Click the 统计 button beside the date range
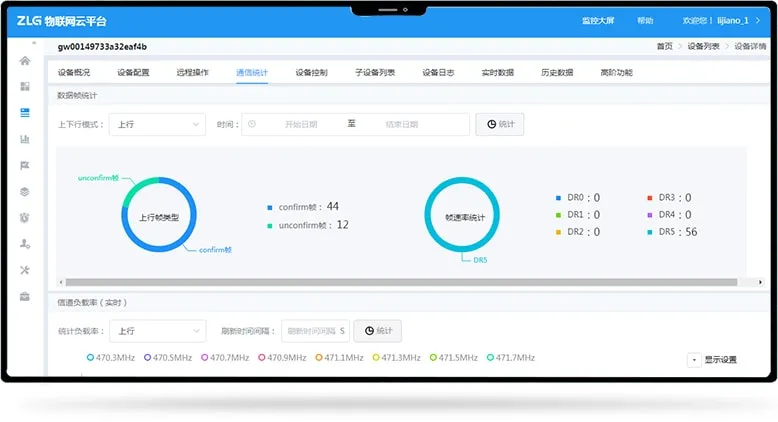The height and width of the screenshot is (422, 778). pyautogui.click(x=499, y=124)
